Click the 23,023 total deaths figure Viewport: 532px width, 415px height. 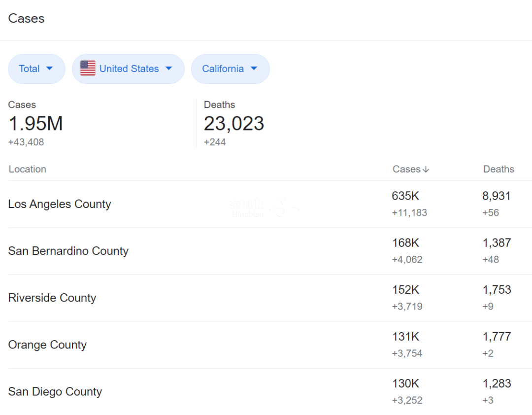coord(234,124)
